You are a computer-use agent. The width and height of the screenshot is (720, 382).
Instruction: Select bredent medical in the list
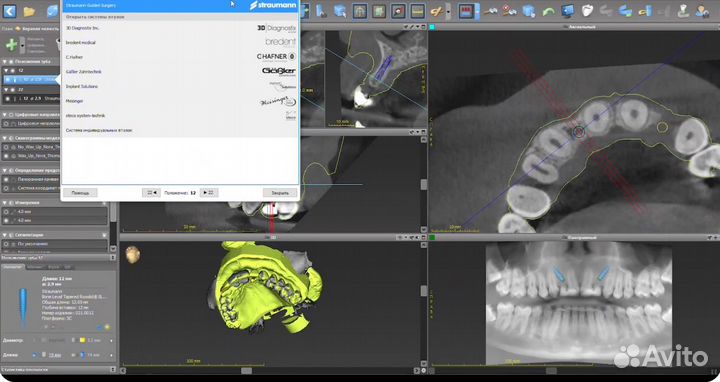tap(180, 42)
